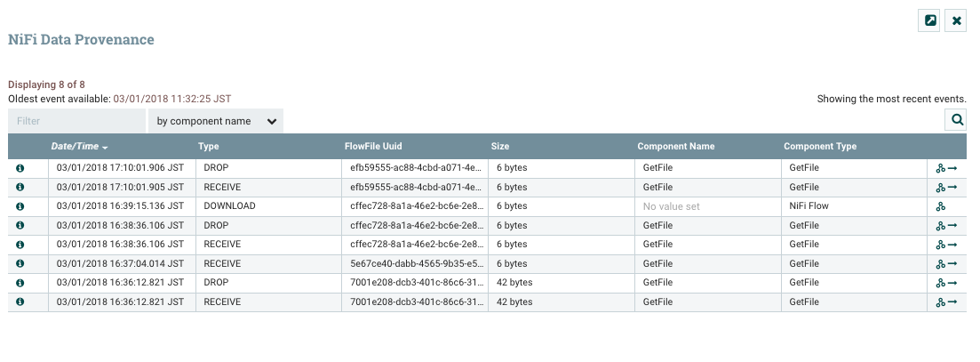Viewport: 980px width, 362px height.
Task: Sort by the Component Name column header
Action: (x=675, y=146)
